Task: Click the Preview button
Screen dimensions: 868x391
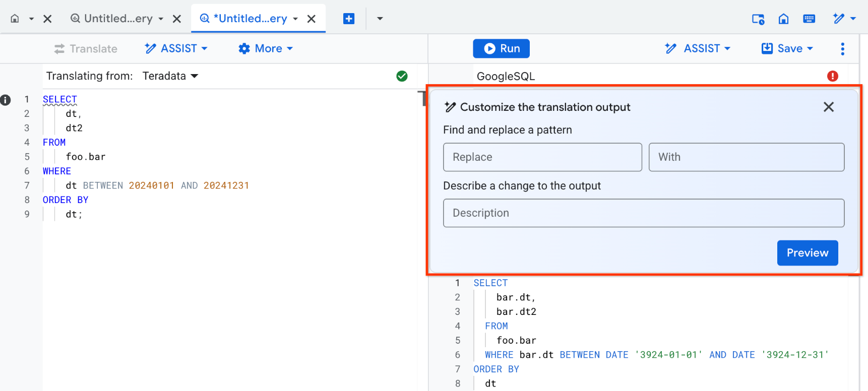Action: point(807,253)
